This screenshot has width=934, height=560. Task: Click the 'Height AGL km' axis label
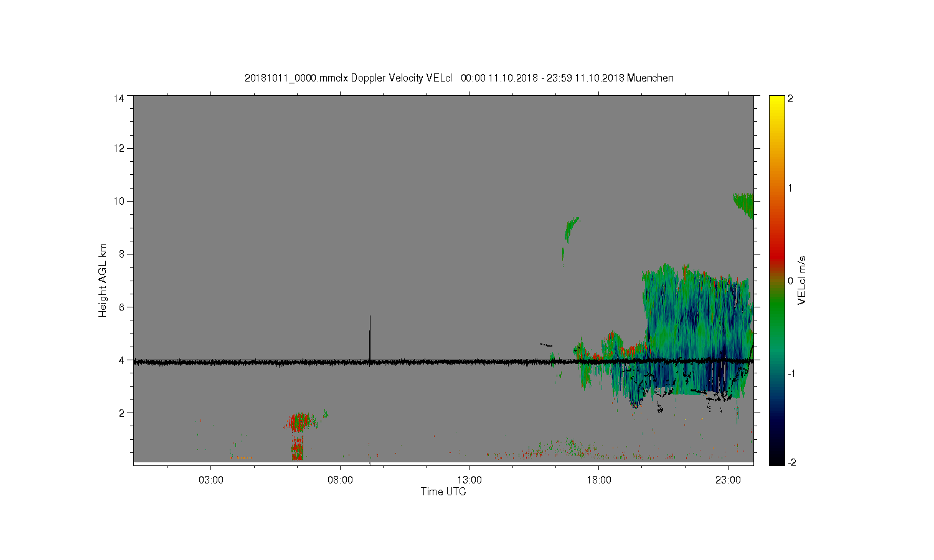coord(102,280)
